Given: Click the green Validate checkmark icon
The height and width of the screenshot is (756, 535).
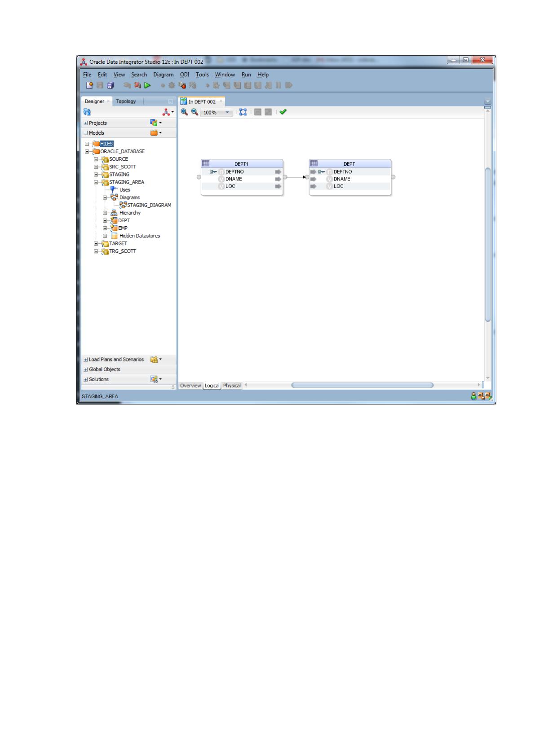Looking at the screenshot, I should click(283, 112).
